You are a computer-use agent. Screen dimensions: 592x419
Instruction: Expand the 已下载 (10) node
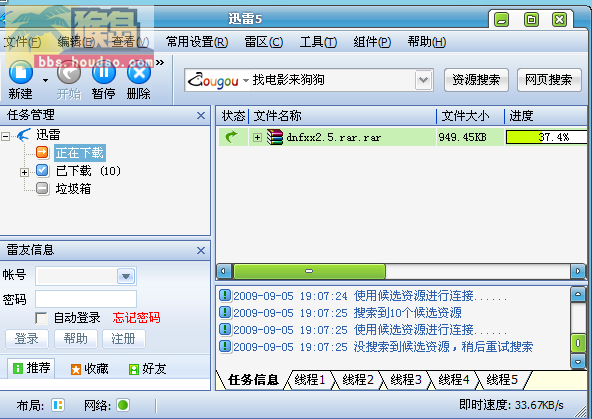pyautogui.click(x=24, y=172)
